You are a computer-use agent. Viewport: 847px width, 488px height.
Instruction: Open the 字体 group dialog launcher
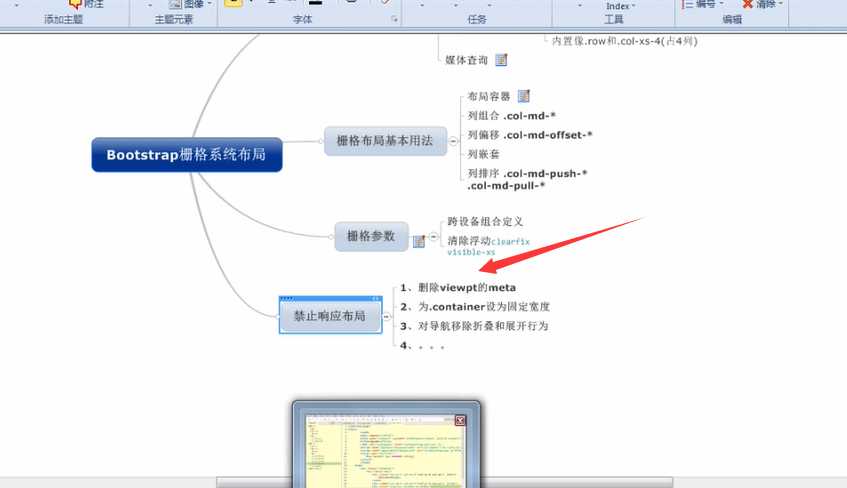tap(394, 19)
